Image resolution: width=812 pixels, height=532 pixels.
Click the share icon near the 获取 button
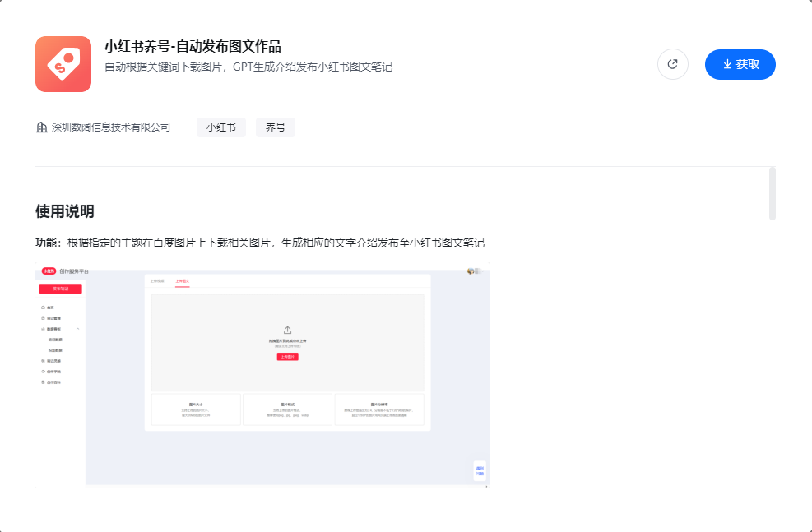coord(672,64)
